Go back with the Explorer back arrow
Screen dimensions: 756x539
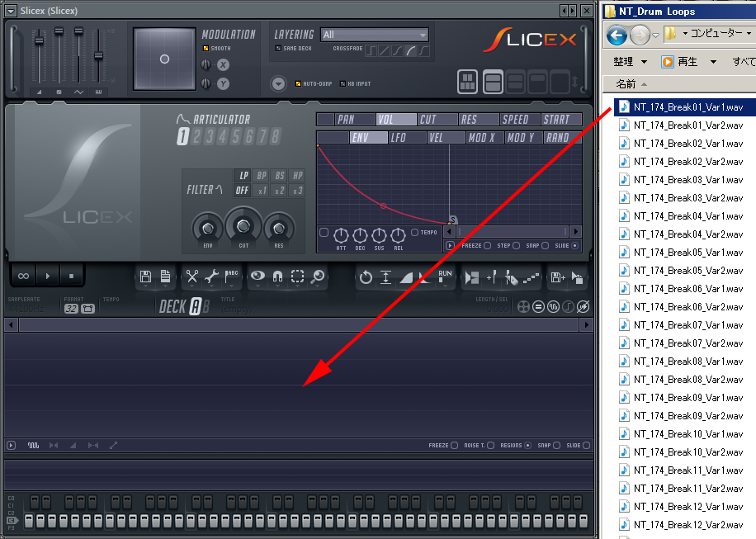pyautogui.click(x=617, y=35)
